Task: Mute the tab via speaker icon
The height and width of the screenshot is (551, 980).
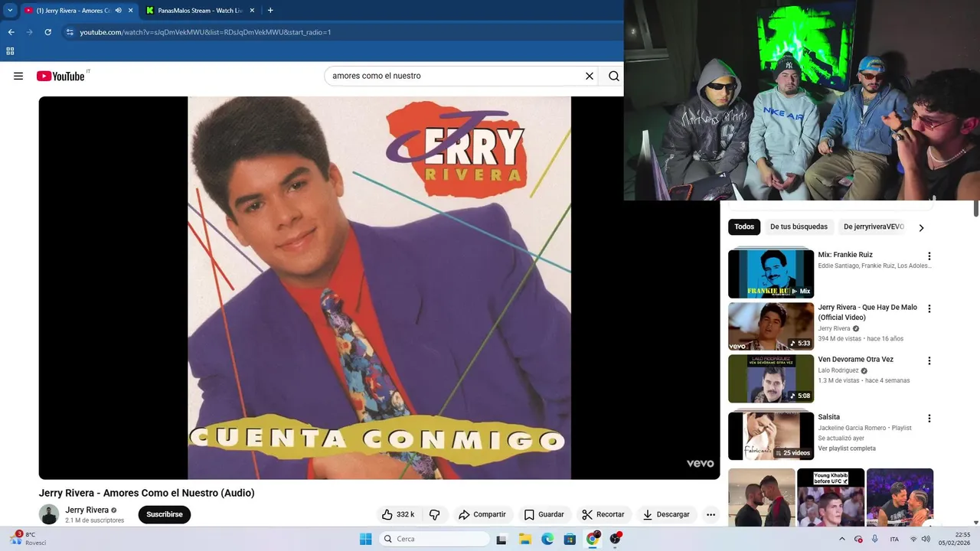Action: click(x=118, y=11)
